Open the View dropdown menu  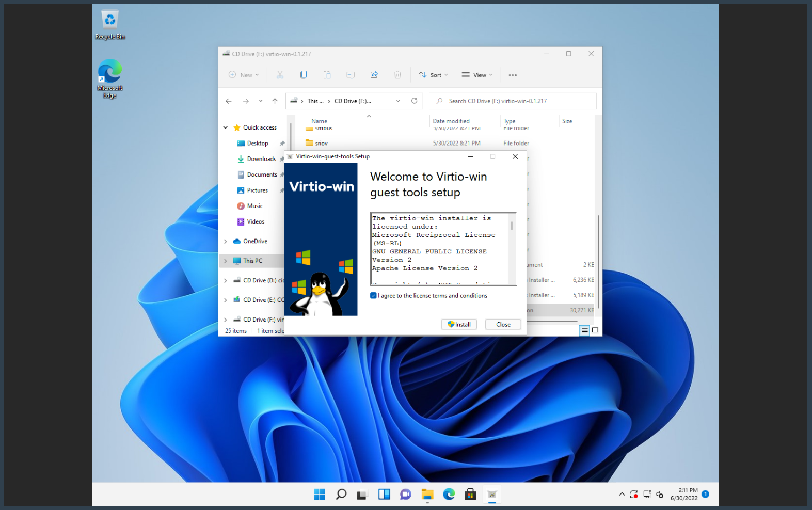click(x=477, y=75)
